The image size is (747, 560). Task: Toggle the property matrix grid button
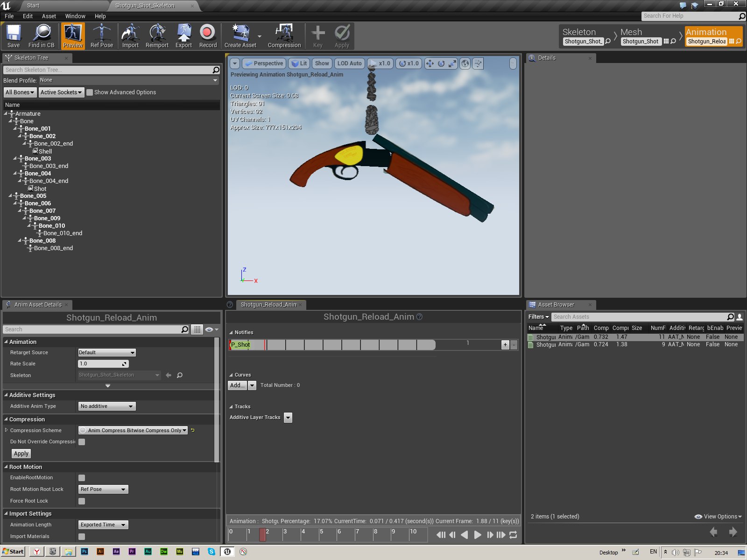tap(197, 329)
